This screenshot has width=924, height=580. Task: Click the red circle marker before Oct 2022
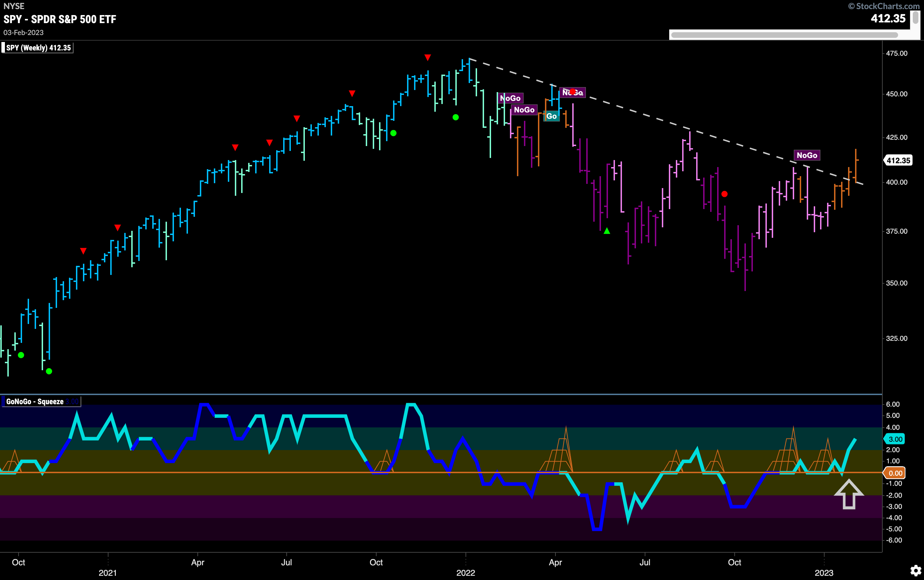coord(724,194)
